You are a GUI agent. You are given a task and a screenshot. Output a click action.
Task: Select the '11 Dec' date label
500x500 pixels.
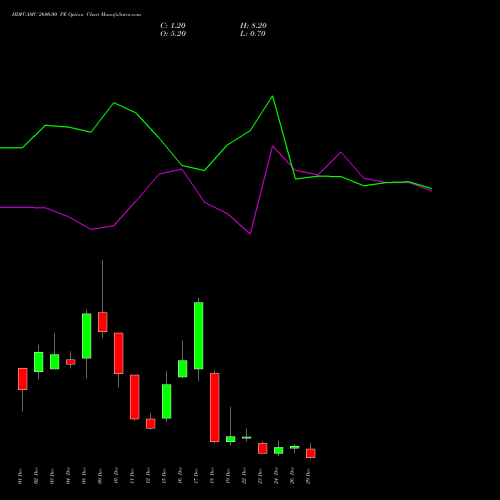tap(132, 476)
